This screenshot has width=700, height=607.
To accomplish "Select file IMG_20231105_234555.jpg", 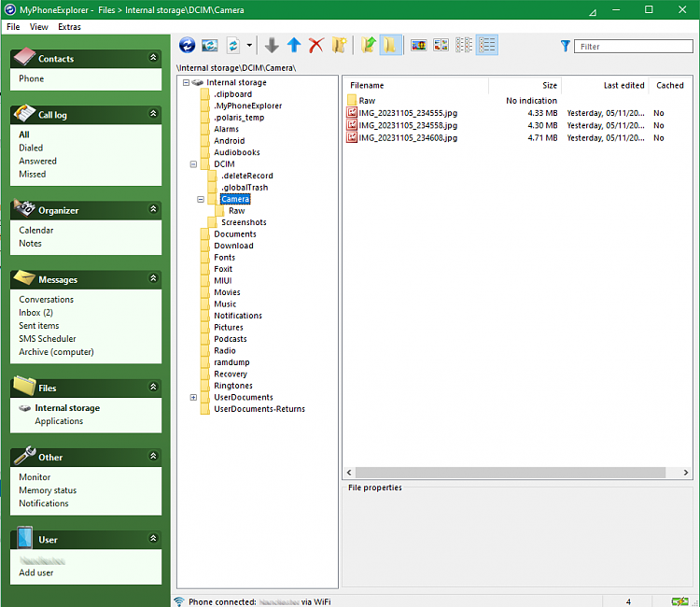I will [x=408, y=113].
